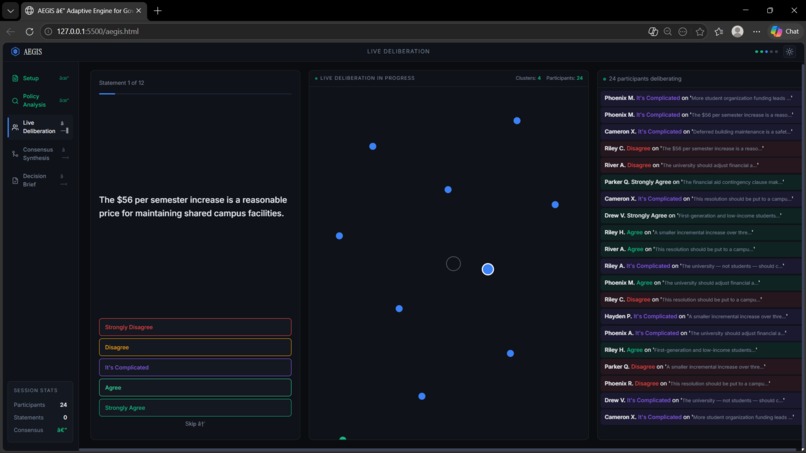Vote Strongly Agree on the statement
Screen dimensions: 806x453
[x=195, y=408]
